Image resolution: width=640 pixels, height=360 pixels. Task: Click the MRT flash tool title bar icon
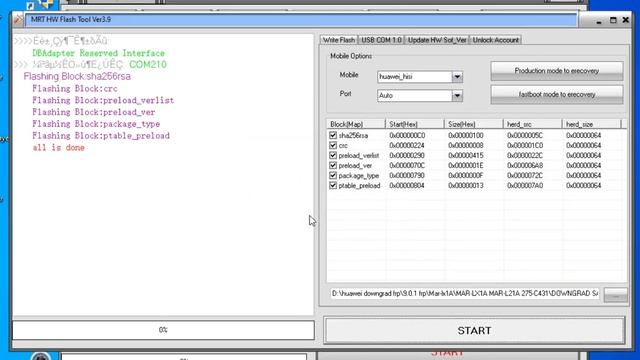tap(18, 19)
